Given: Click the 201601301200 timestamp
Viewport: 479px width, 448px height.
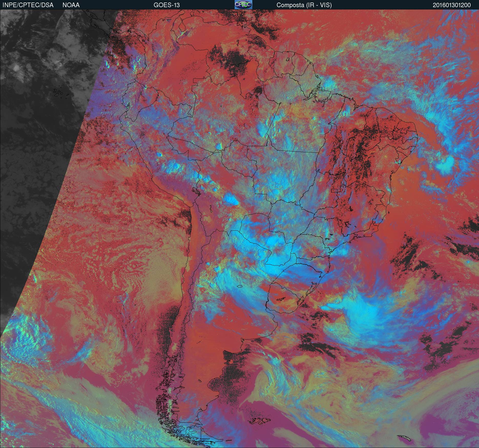Looking at the screenshot, I should click(452, 5).
